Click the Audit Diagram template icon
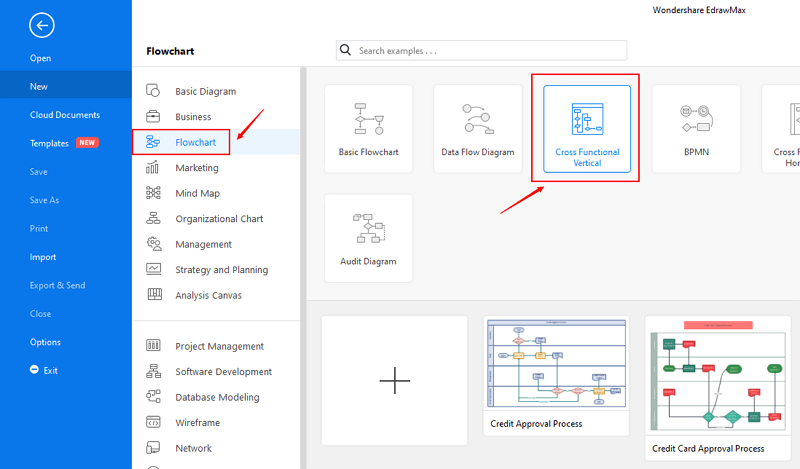 click(x=369, y=228)
